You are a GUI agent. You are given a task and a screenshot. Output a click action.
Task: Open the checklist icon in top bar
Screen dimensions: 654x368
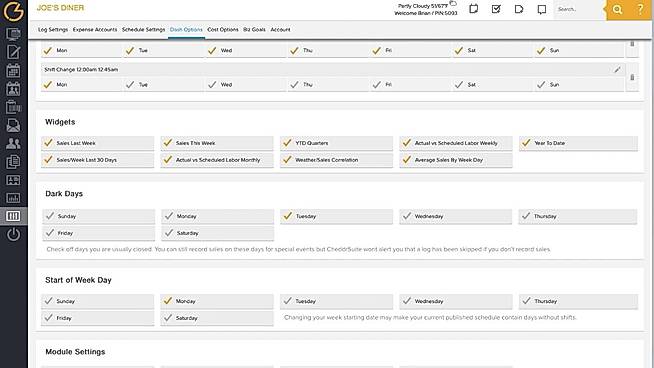coord(496,9)
